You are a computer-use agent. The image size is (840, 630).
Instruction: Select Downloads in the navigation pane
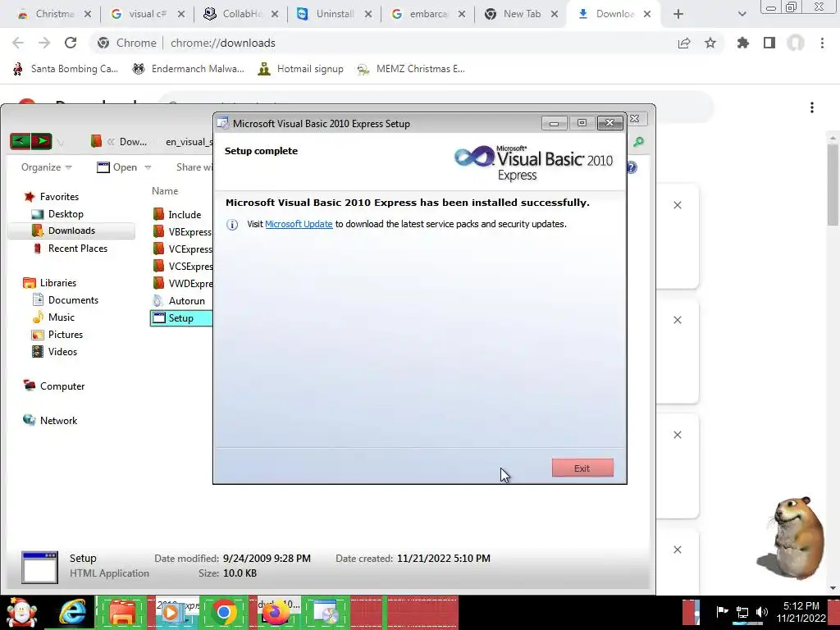pos(71,231)
